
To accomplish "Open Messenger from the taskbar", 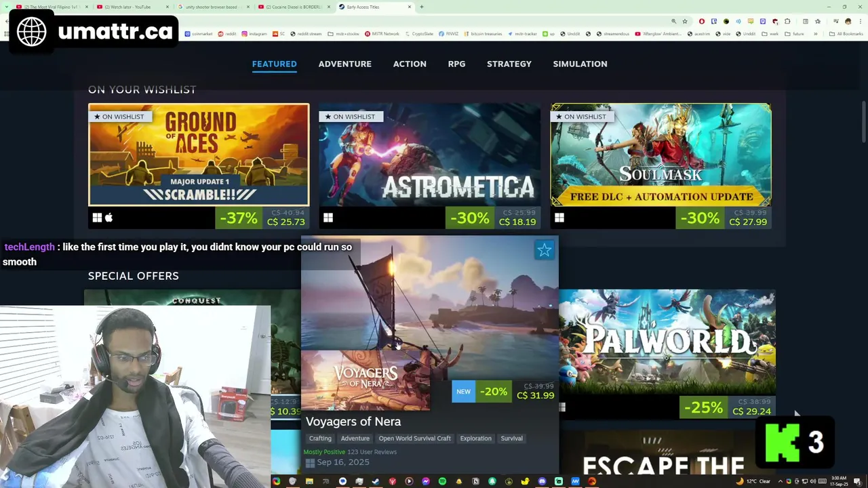I will pyautogui.click(x=426, y=481).
